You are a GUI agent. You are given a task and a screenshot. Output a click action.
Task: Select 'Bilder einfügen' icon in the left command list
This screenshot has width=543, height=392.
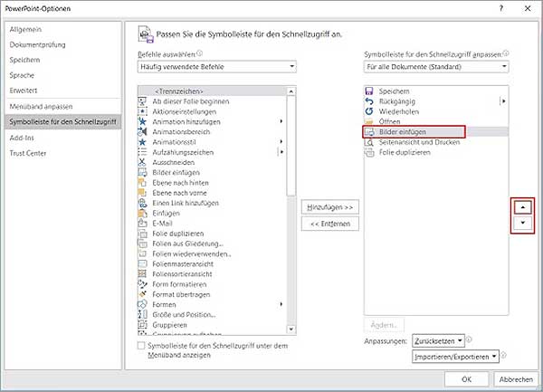tap(142, 172)
